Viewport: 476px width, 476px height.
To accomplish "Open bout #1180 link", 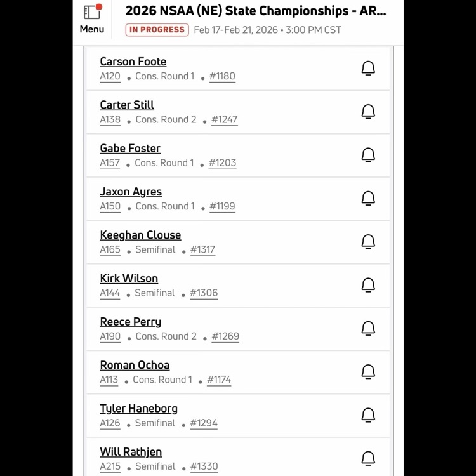I will (x=222, y=76).
